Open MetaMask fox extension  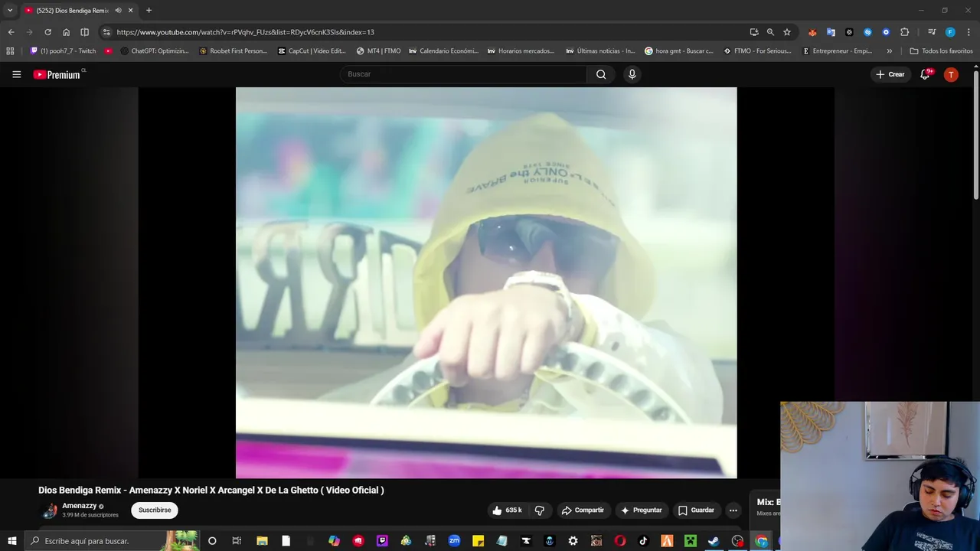tap(812, 32)
